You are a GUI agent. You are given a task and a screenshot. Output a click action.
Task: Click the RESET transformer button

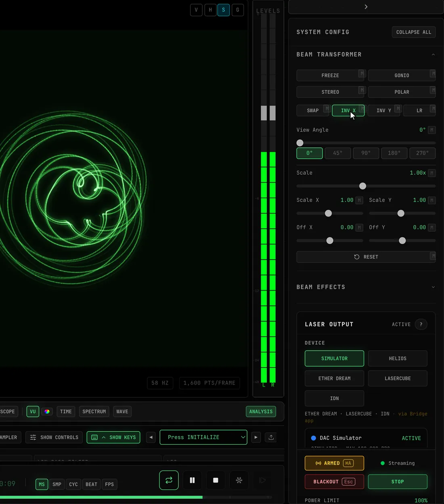[x=366, y=257]
